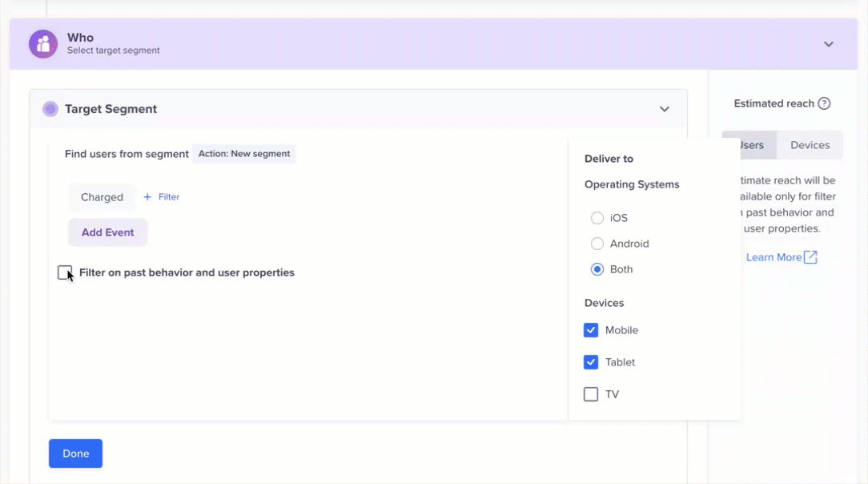Image resolution: width=868 pixels, height=484 pixels.
Task: Click the Who section person icon
Action: [43, 44]
